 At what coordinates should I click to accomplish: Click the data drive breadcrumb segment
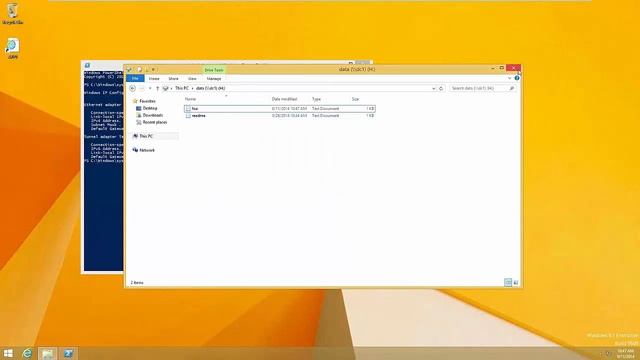pyautogui.click(x=210, y=88)
